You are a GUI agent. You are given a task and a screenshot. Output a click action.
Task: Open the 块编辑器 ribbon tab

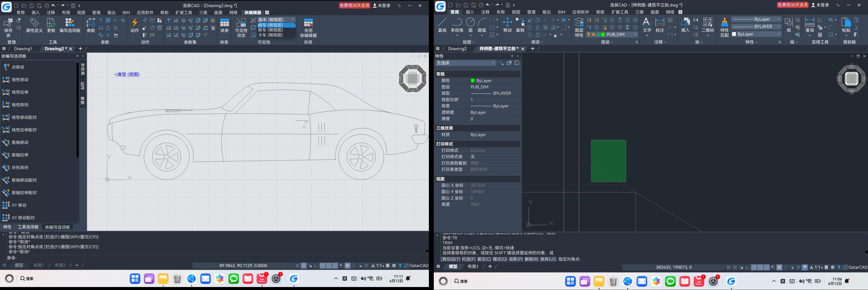(253, 12)
